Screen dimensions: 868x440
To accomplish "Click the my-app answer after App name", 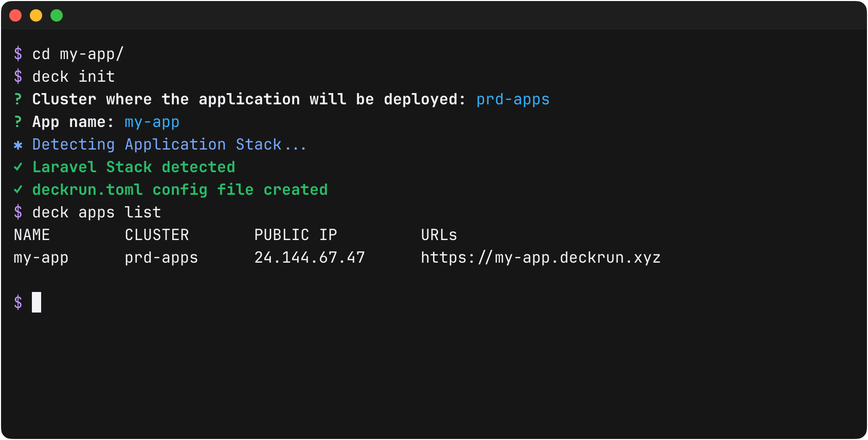I will 152,122.
